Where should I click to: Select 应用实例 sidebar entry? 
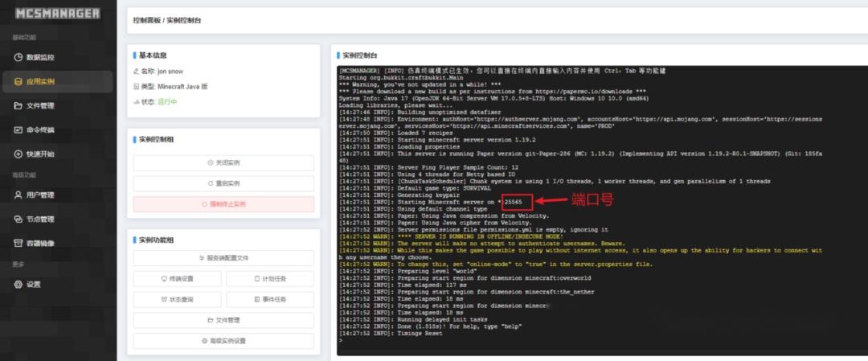coord(56,81)
